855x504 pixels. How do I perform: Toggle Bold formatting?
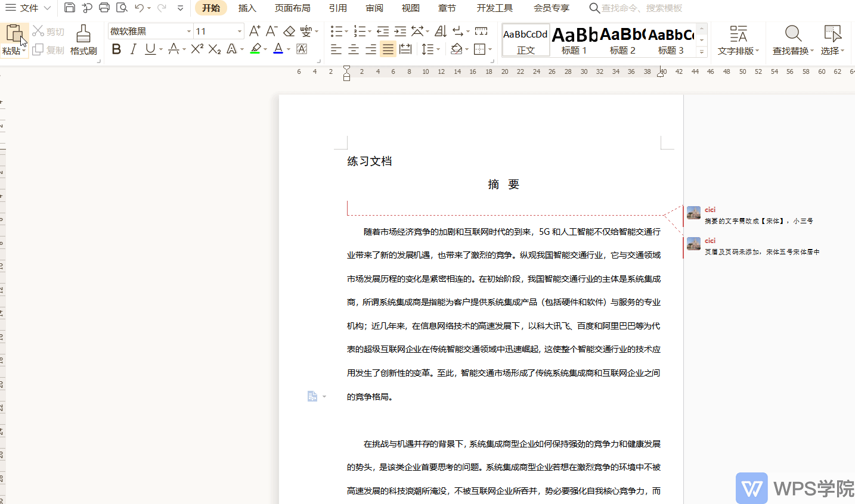[x=116, y=49]
